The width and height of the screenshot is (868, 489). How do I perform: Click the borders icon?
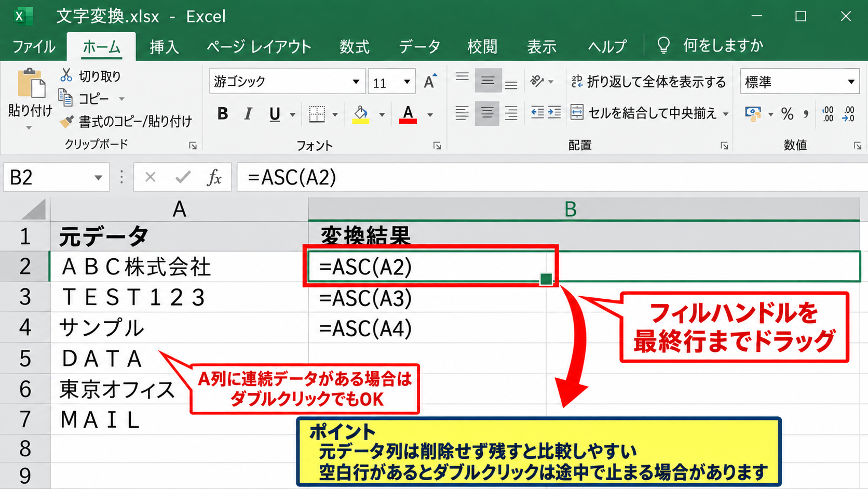point(317,114)
